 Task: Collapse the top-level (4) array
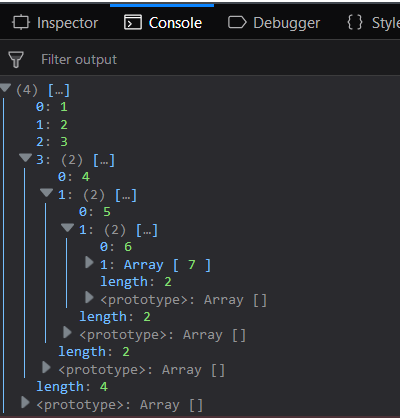[6, 88]
